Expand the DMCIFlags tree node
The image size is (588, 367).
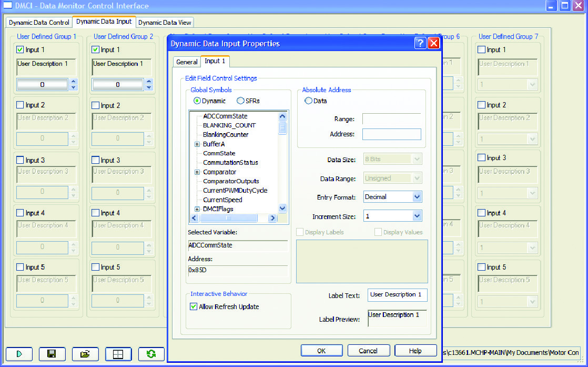pyautogui.click(x=197, y=209)
